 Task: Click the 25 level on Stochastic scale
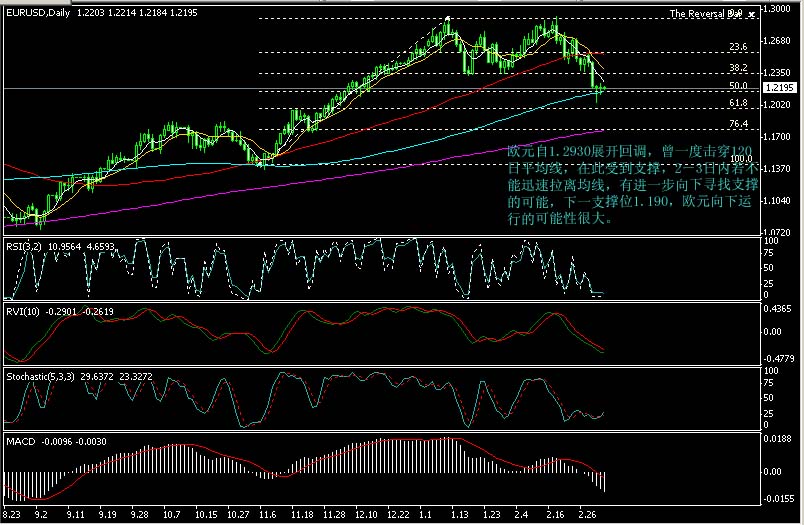pyautogui.click(x=768, y=413)
